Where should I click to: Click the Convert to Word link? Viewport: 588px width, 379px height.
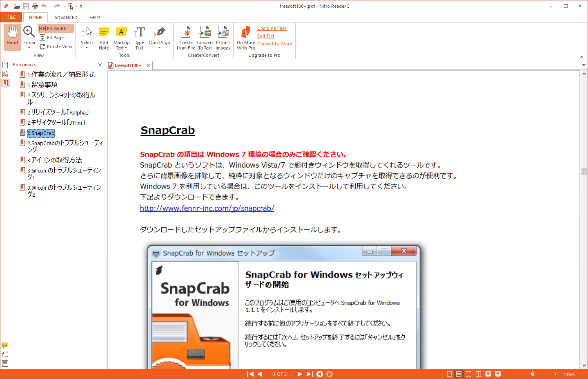(275, 44)
